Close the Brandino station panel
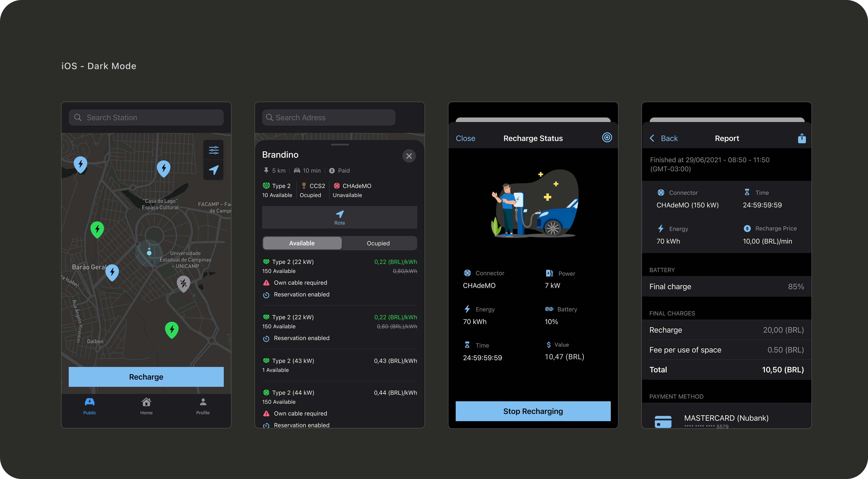 pyautogui.click(x=409, y=156)
